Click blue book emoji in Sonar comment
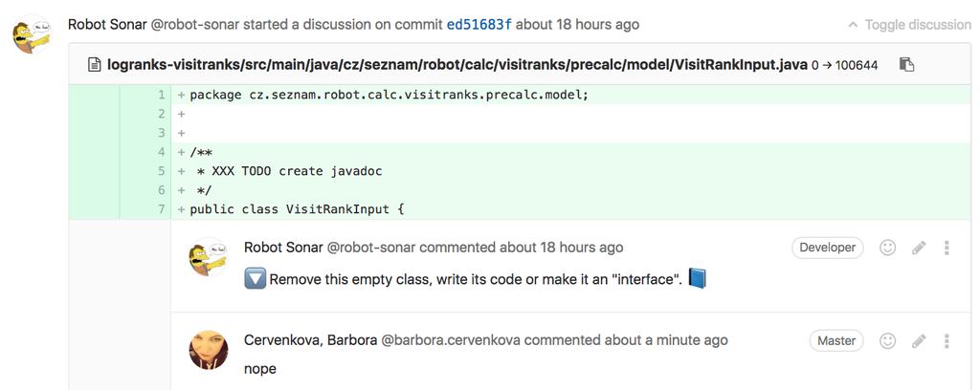980x390 pixels. click(x=697, y=278)
